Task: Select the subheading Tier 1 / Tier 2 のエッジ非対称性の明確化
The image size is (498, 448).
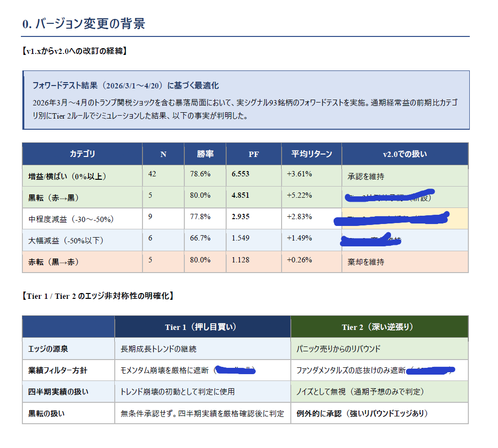Action: click(x=98, y=296)
